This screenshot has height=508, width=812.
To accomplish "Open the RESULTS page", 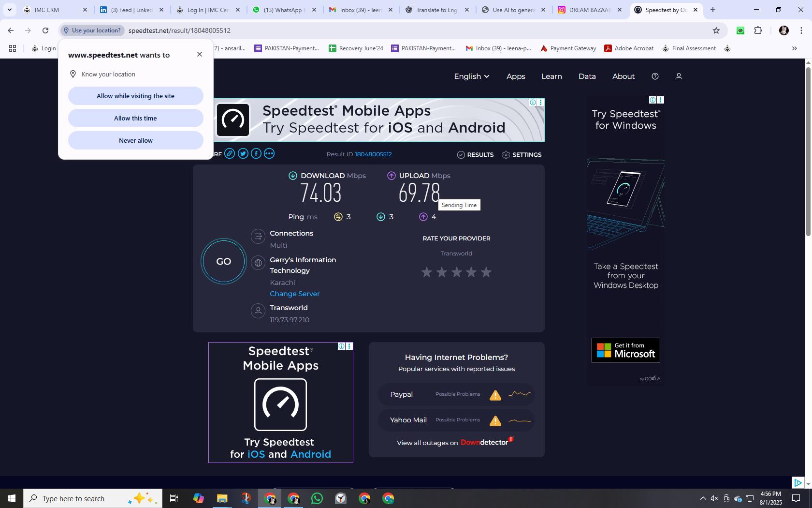I will point(475,155).
